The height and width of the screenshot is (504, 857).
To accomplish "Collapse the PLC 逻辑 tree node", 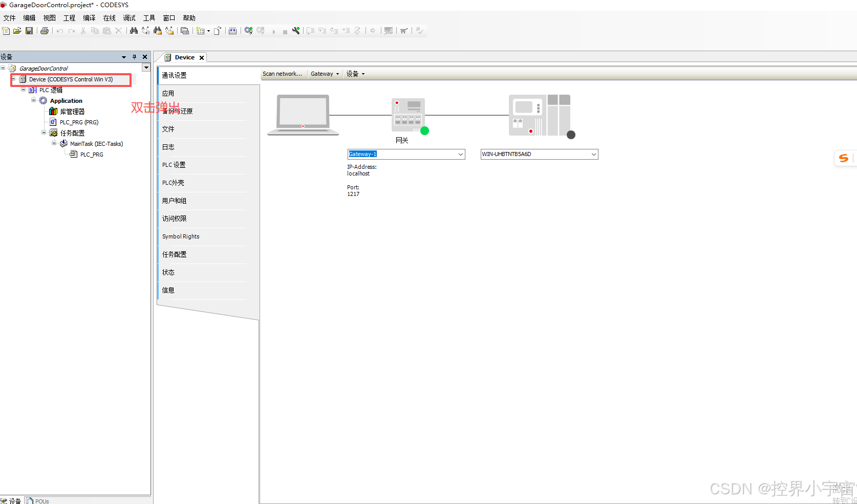I will pos(23,90).
